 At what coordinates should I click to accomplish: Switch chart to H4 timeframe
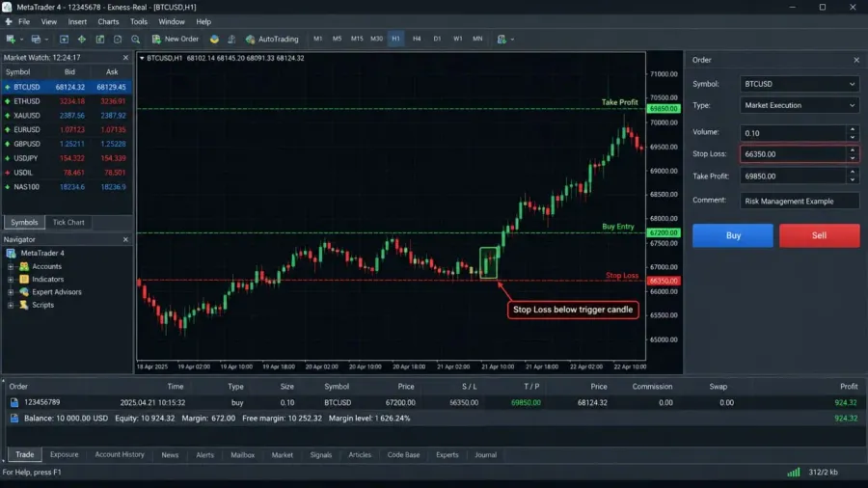click(x=417, y=39)
